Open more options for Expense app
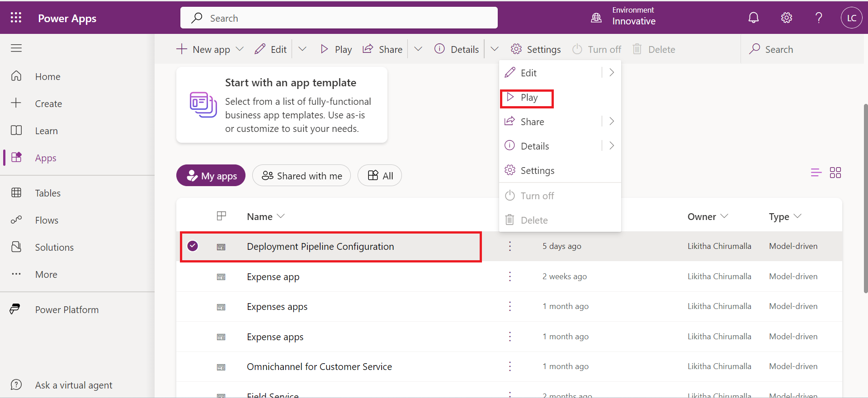The image size is (868, 398). pyautogui.click(x=510, y=276)
